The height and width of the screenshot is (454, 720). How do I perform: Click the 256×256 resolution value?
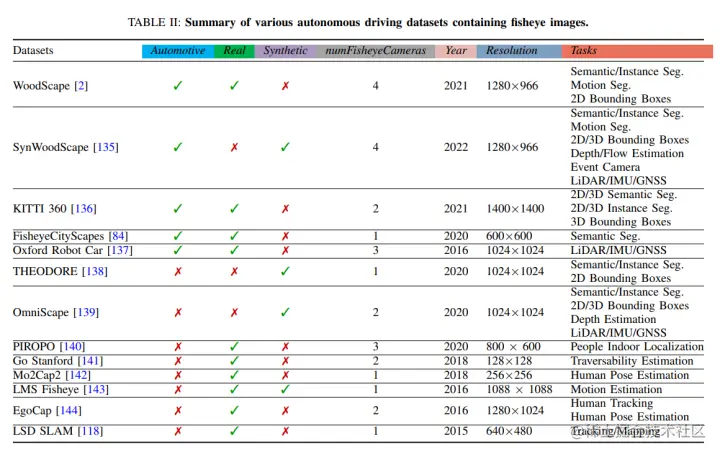(509, 376)
